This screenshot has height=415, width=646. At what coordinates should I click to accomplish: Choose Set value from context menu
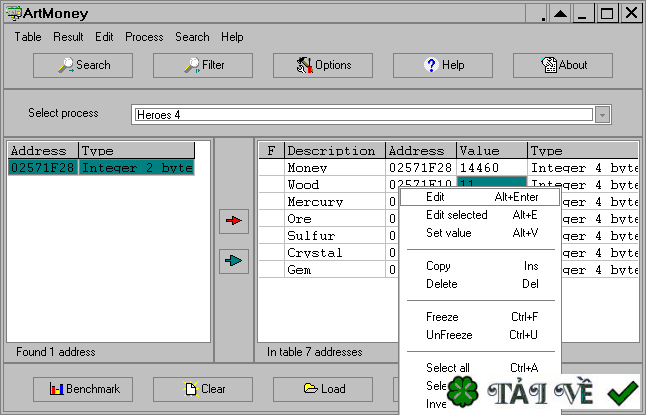point(480,233)
